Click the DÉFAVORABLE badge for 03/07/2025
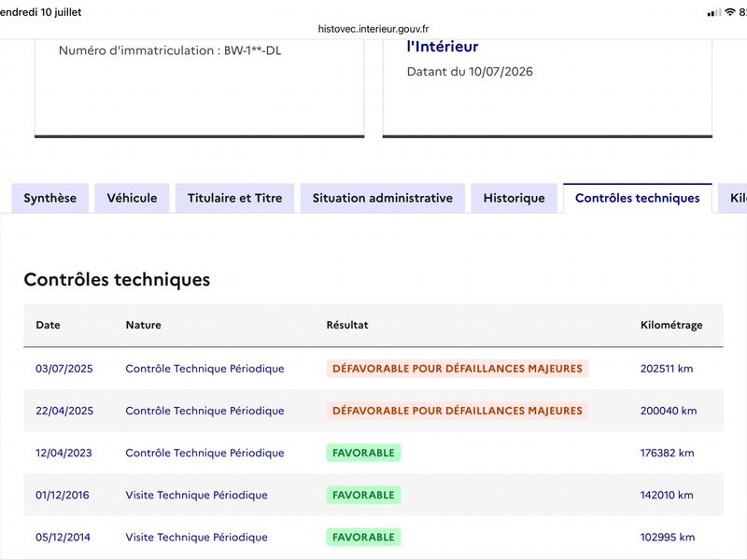Viewport: 747px width, 560px height. coord(458,369)
